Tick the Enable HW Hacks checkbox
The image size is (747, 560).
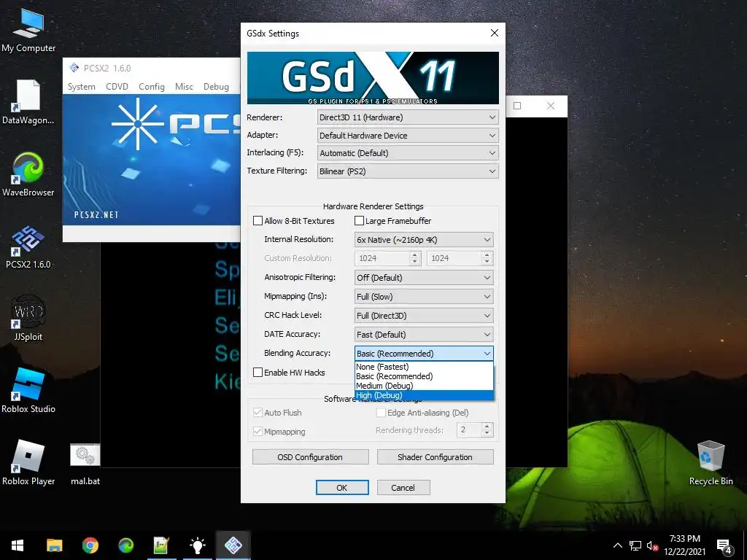pyautogui.click(x=258, y=373)
